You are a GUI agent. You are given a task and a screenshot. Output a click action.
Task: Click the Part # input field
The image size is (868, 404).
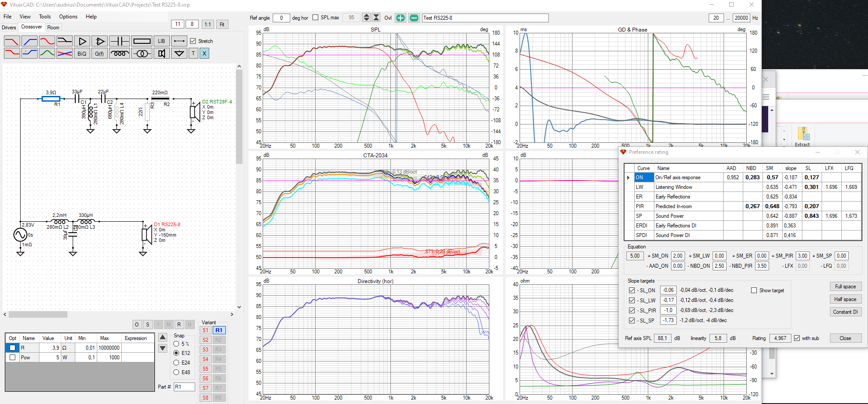coord(184,387)
